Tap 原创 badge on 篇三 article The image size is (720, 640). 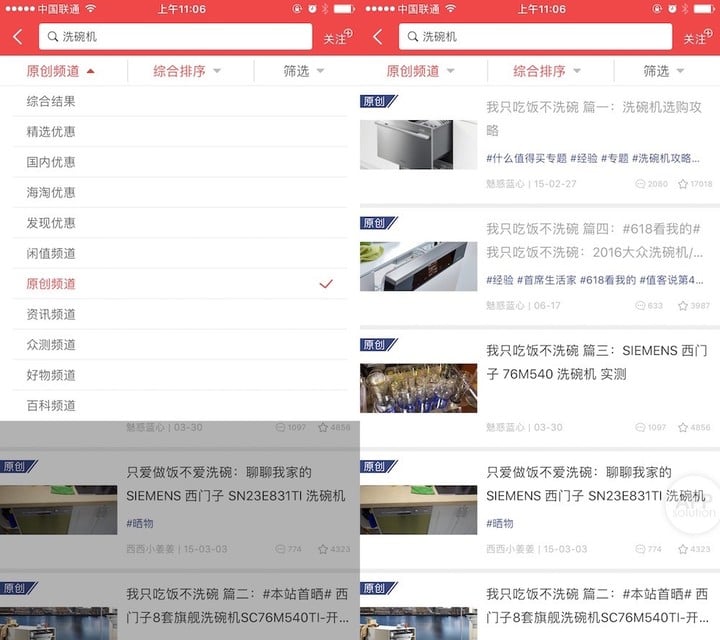pyautogui.click(x=378, y=345)
